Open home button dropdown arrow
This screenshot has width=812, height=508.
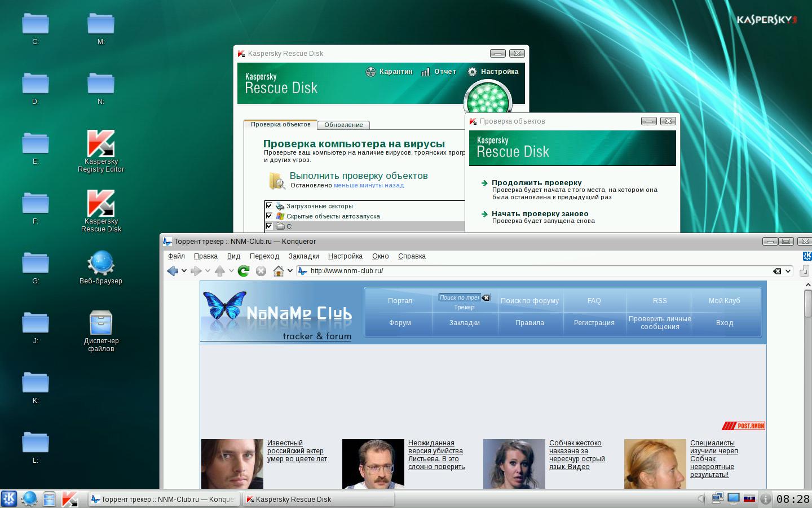click(290, 271)
